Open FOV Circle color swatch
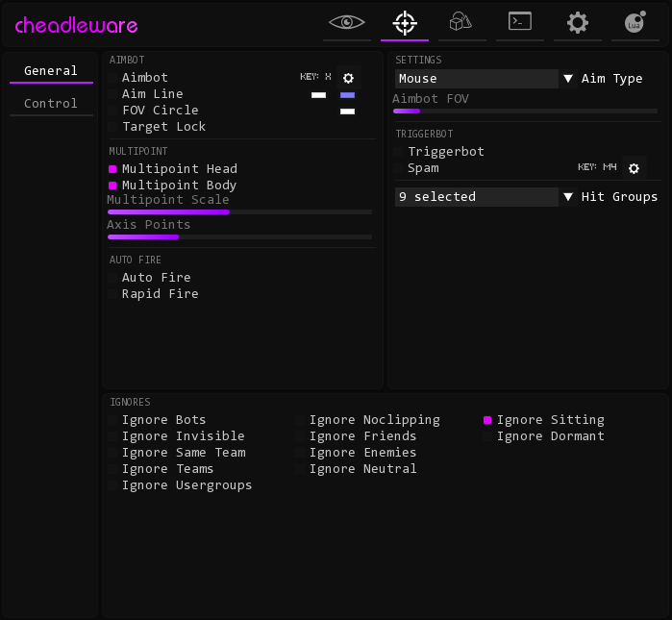This screenshot has height=620, width=672. (348, 112)
